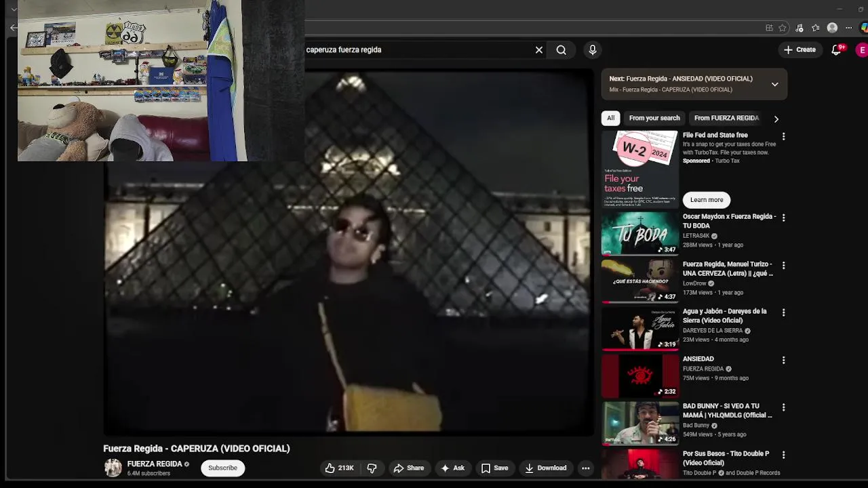Click '6.4M subscribers' text
The width and height of the screenshot is (868, 488).
coord(149,473)
